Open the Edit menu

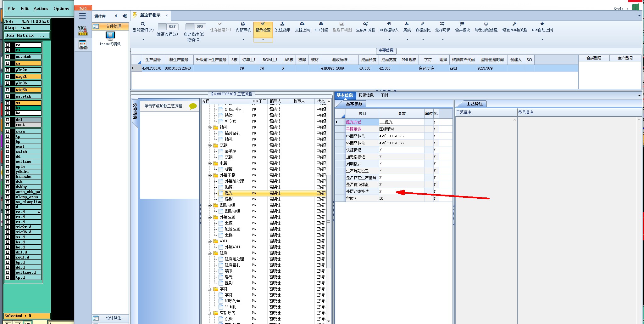25,9
